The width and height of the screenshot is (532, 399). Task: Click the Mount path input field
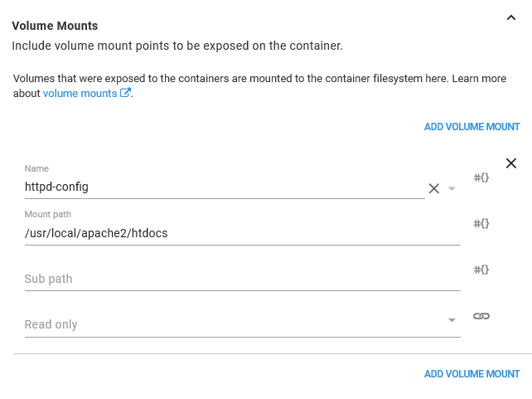[240, 233]
